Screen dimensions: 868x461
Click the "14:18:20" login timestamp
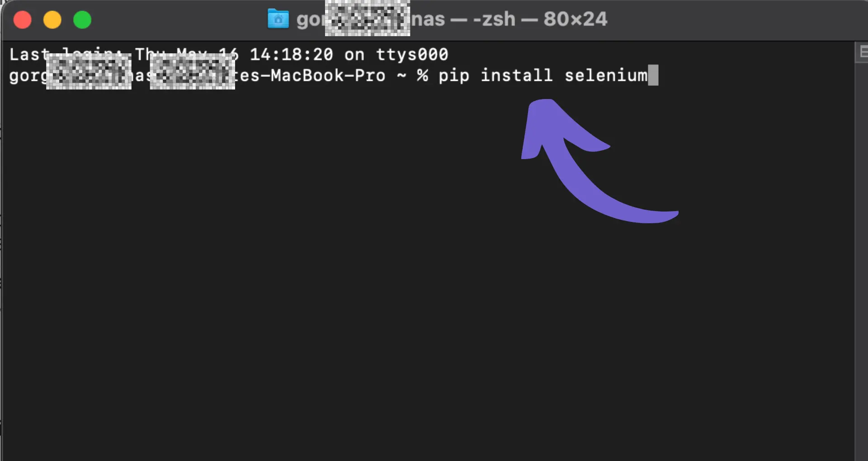click(292, 55)
